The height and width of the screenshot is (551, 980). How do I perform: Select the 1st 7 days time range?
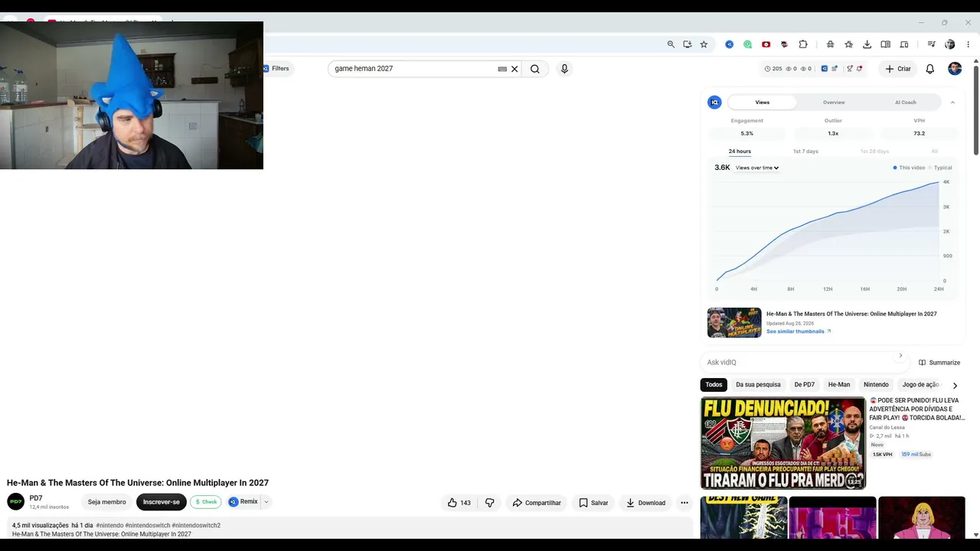805,152
